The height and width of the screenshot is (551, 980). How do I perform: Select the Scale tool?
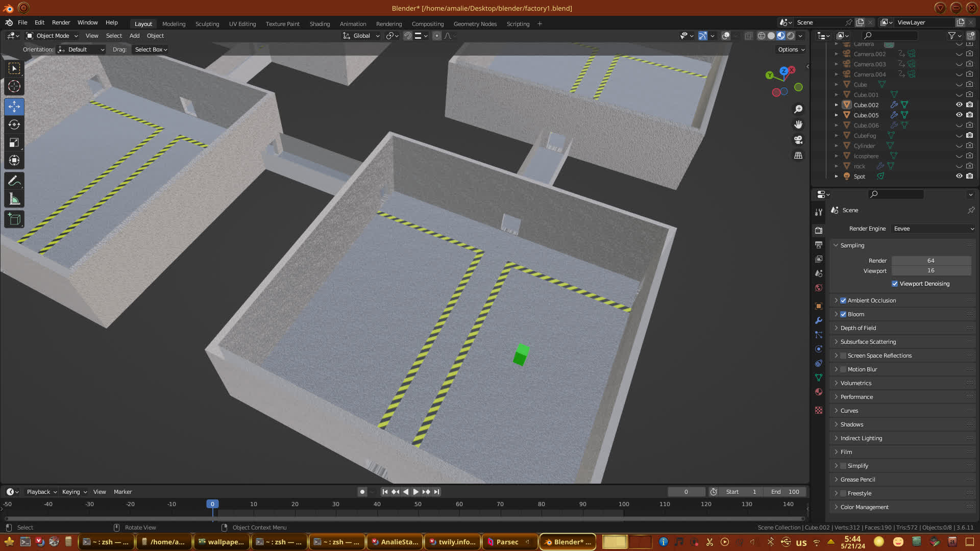tap(14, 143)
